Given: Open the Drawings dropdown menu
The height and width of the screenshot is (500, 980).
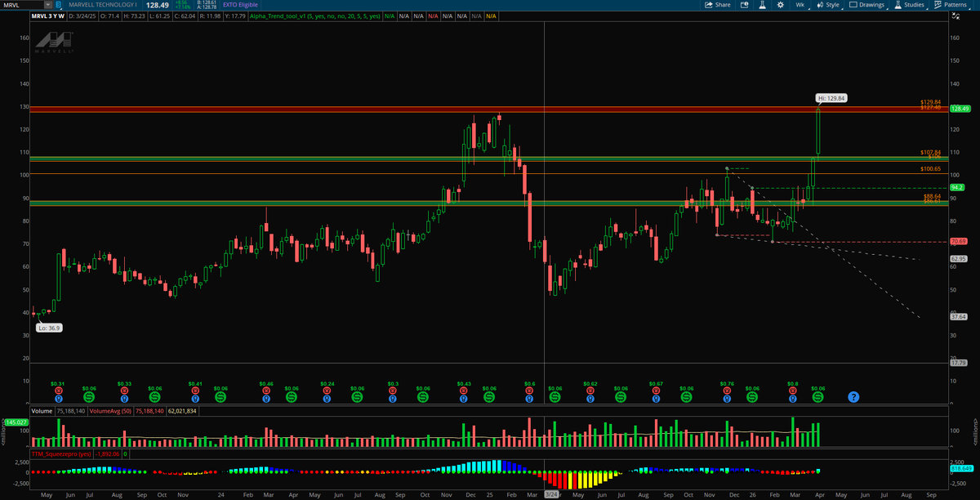Looking at the screenshot, I should pos(866,4).
